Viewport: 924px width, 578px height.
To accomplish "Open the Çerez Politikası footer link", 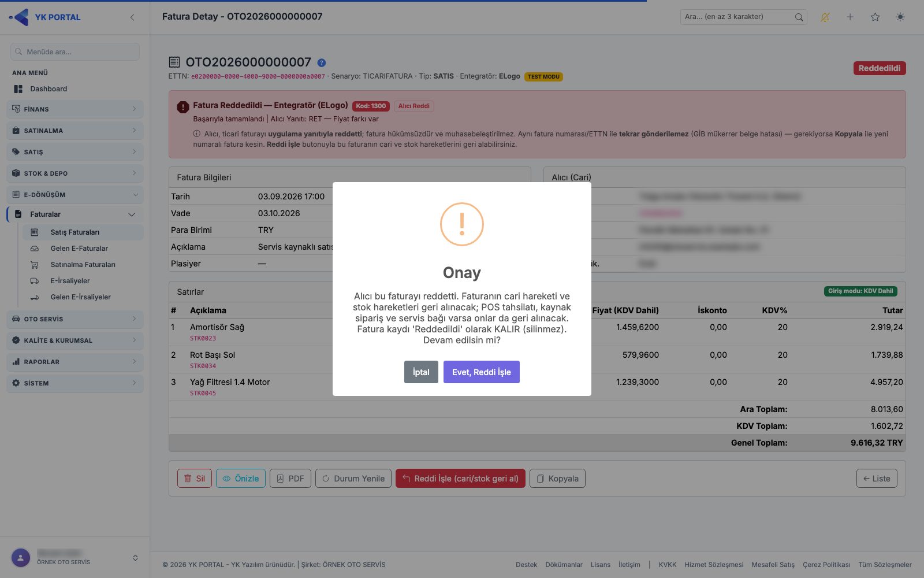I will click(826, 565).
